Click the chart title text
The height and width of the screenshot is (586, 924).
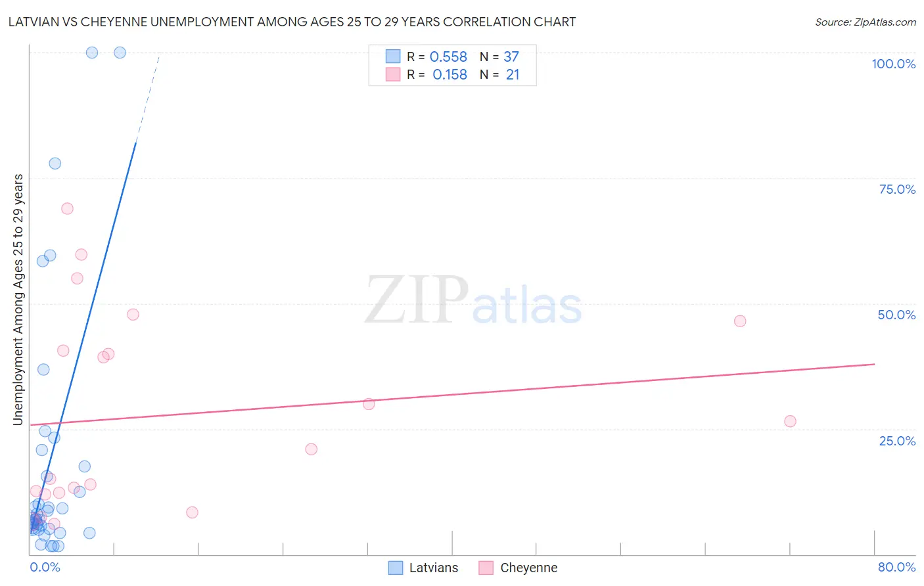click(292, 22)
